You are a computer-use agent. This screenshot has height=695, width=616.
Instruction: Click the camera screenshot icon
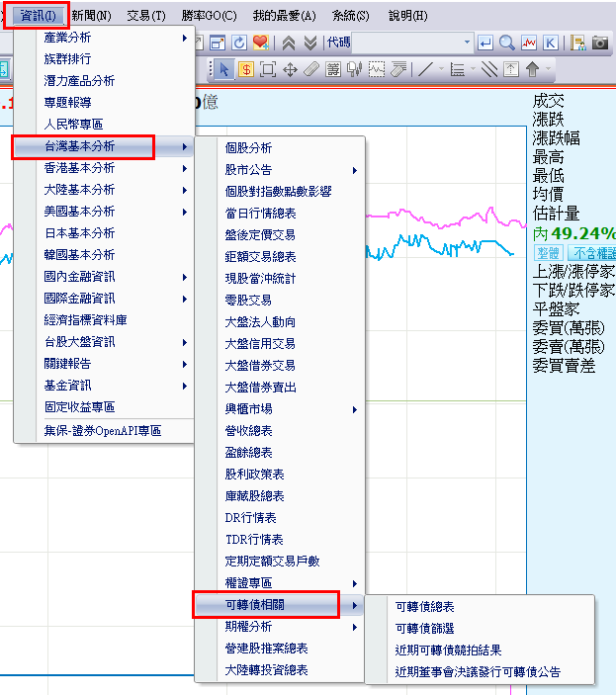[x=600, y=43]
